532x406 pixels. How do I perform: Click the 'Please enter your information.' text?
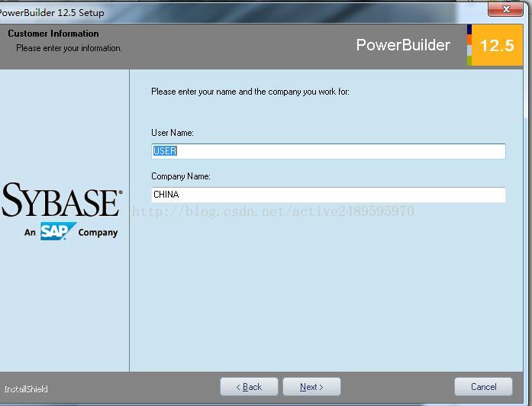69,48
